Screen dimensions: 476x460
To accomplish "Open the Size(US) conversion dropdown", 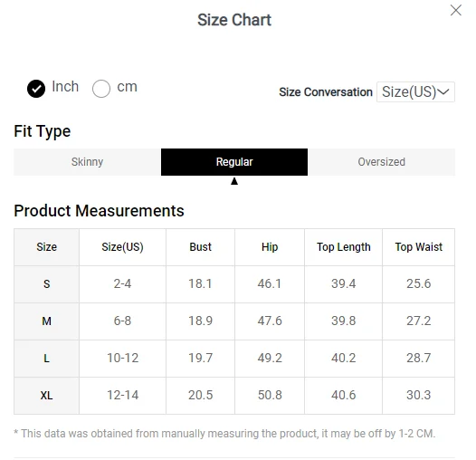I will click(415, 91).
